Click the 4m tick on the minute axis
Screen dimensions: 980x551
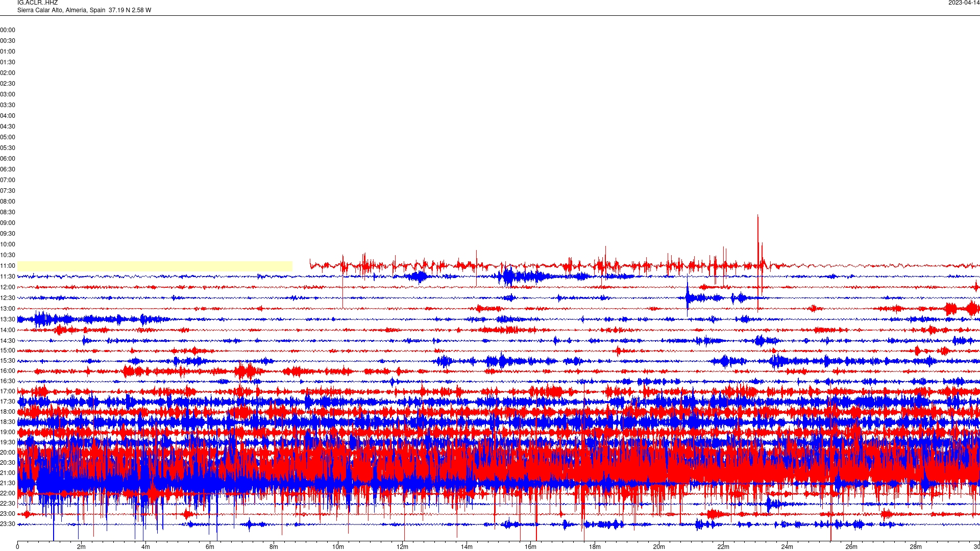[146, 547]
